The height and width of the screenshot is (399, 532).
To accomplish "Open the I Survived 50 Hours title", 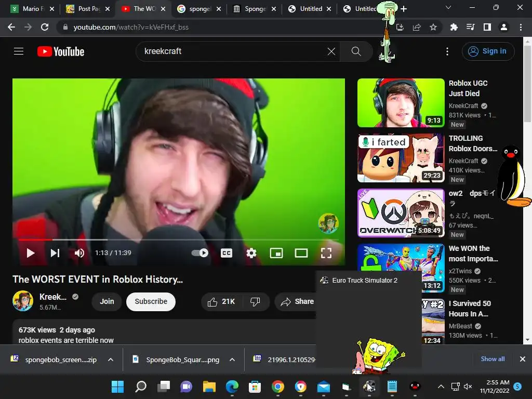I will pyautogui.click(x=470, y=309).
